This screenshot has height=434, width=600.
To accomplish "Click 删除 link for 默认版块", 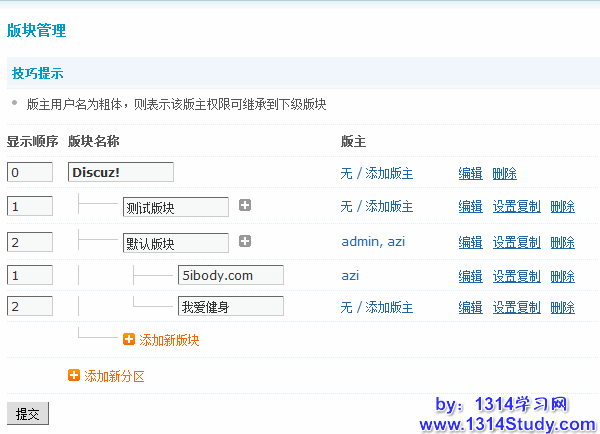I will coord(562,242).
